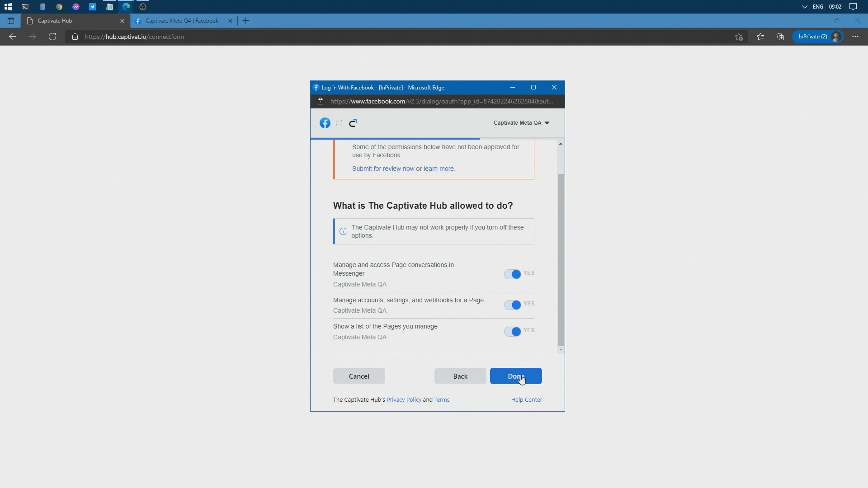Screen dimensions: 868x488
Task: Toggle off Manage and access Page conversations
Action: [x=513, y=274]
